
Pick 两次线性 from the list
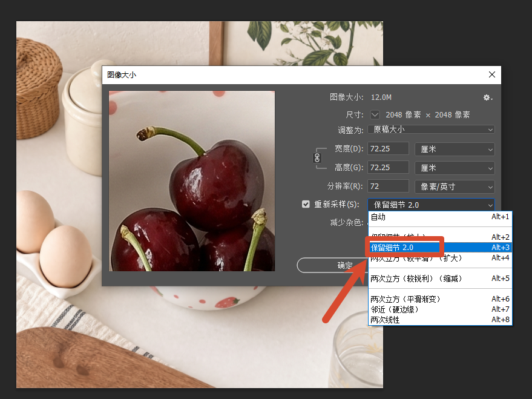tap(440, 320)
